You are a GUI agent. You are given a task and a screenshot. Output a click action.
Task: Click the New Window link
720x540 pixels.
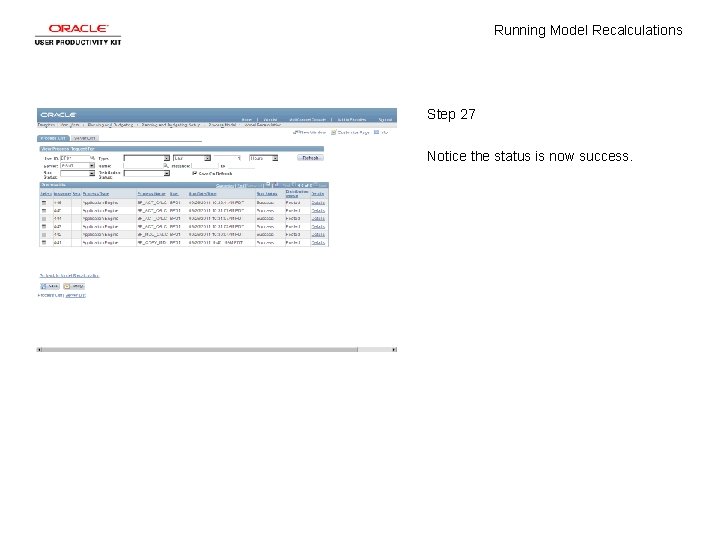coord(309,132)
